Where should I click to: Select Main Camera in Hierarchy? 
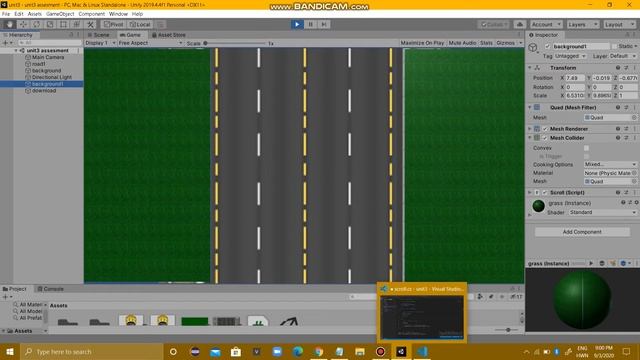pyautogui.click(x=48, y=58)
